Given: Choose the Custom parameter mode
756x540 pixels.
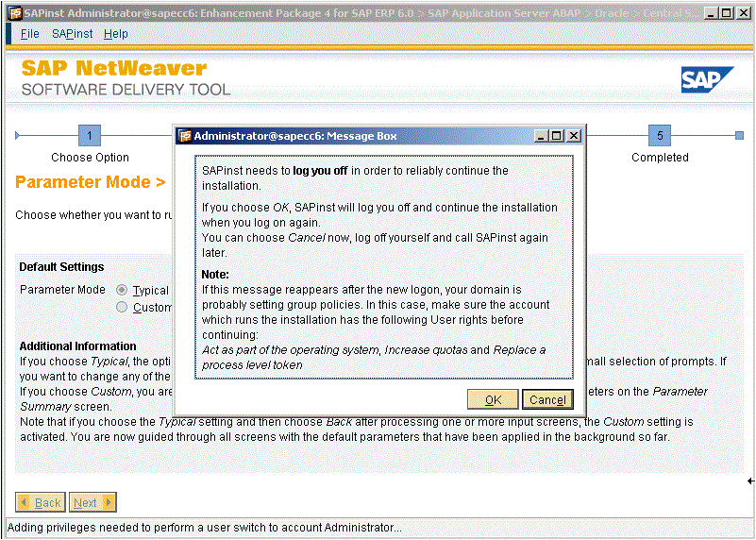Looking at the screenshot, I should pos(122,307).
